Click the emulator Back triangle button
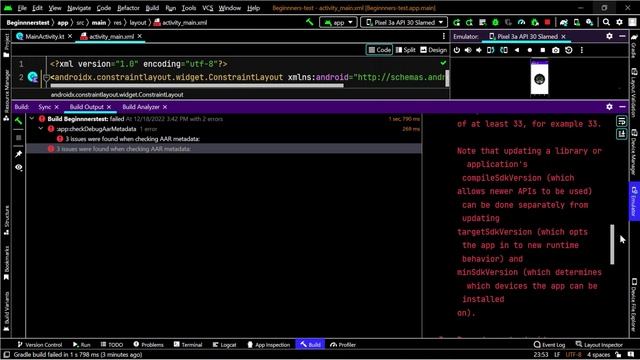 pyautogui.click(x=517, y=50)
